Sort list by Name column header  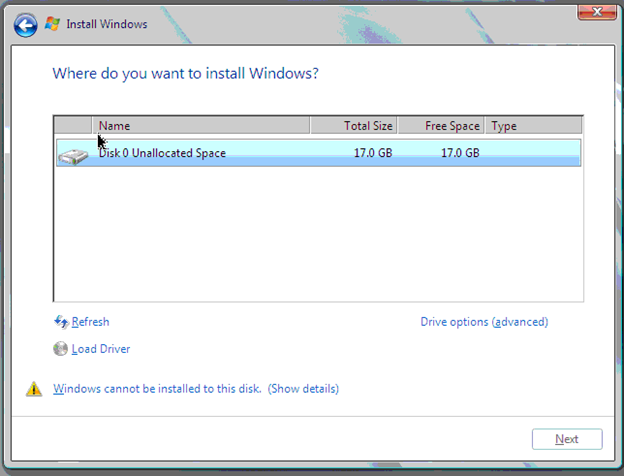[x=201, y=126]
